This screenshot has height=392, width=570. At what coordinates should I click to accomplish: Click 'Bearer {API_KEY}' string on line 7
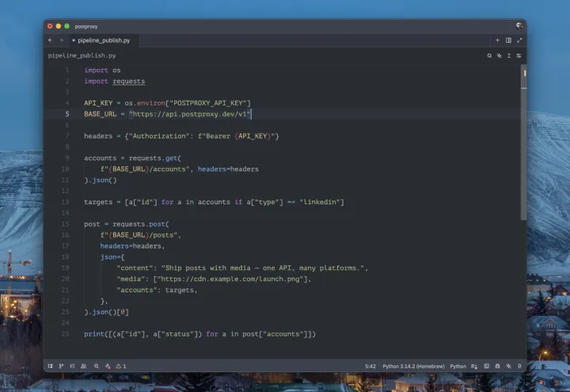pos(236,136)
